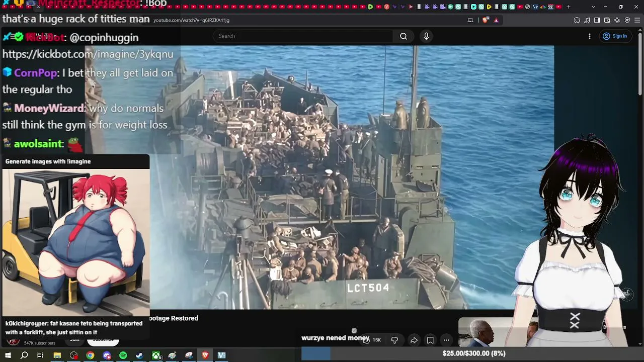Click the $25.00/$300.00 donation goal bar

click(473, 353)
